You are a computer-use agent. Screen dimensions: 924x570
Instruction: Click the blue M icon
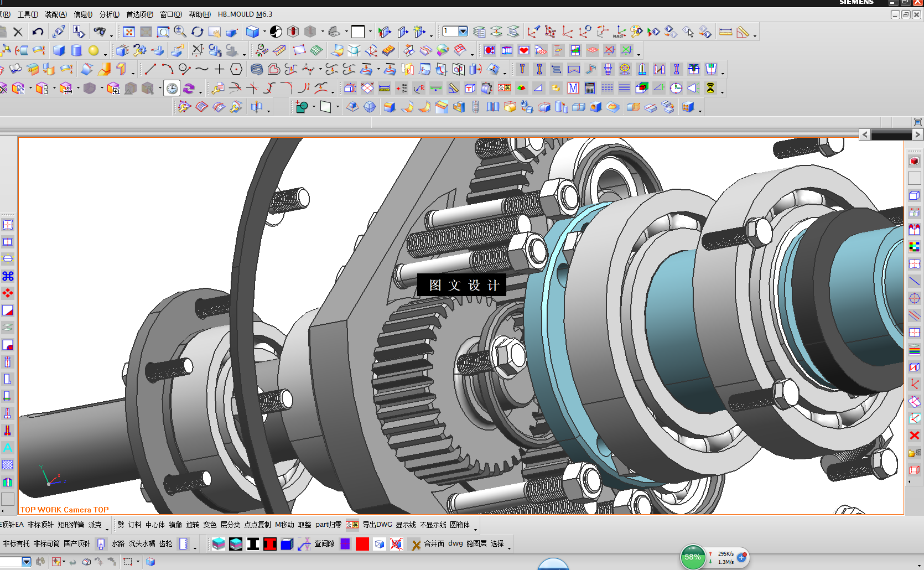(573, 88)
